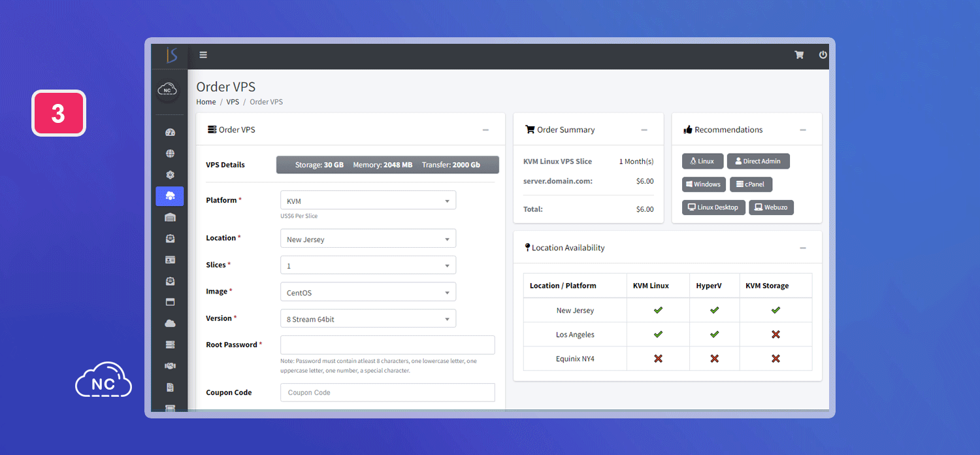The image size is (980, 455).
Task: Open the NC cloud profile avatar in sidebar
Action: pyautogui.click(x=169, y=90)
